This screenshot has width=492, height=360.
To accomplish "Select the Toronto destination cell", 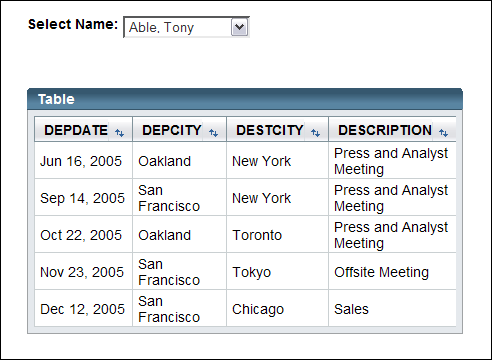I will 278,235.
